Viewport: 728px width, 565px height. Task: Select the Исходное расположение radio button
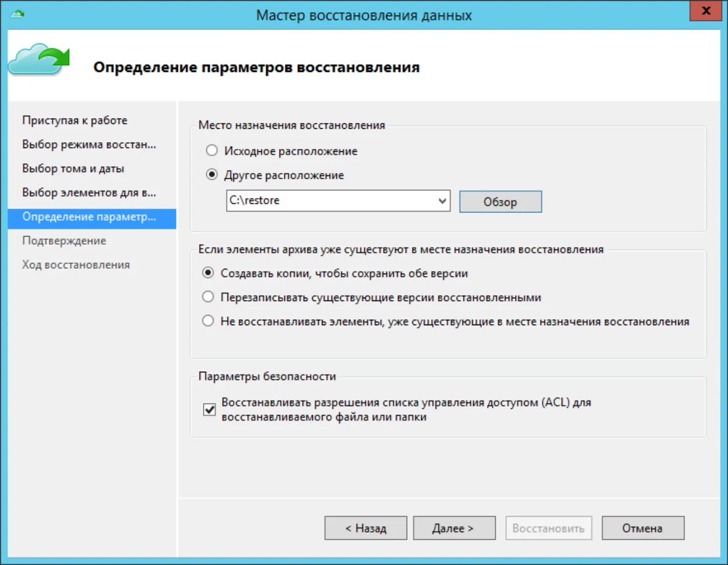click(212, 151)
